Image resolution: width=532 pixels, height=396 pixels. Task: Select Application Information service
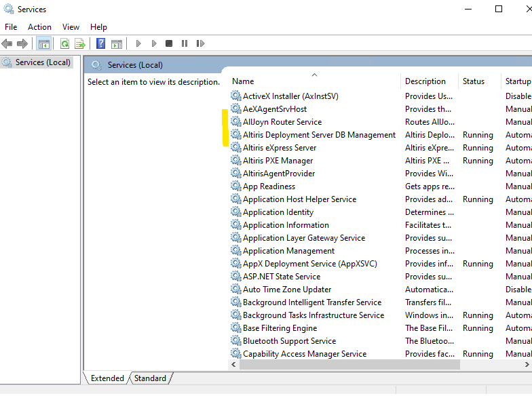point(286,225)
